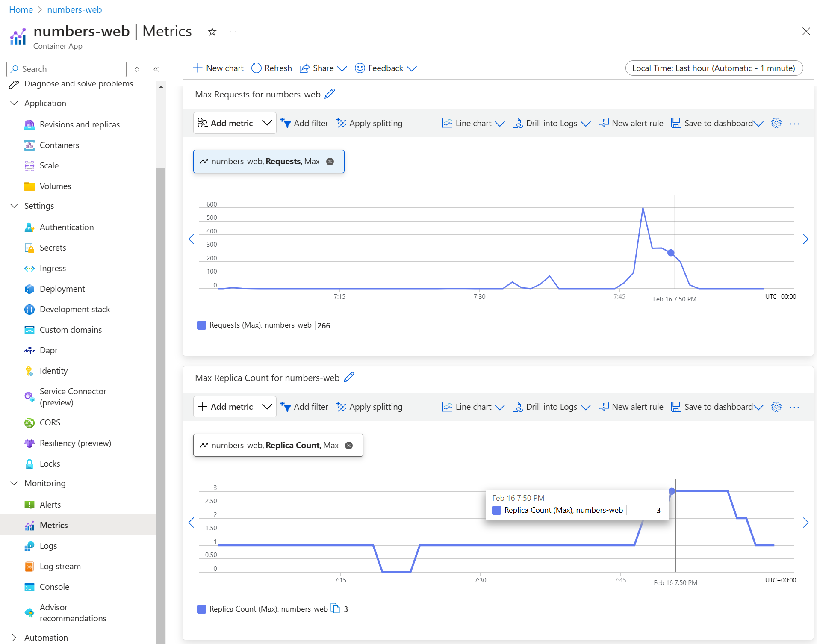Add filter on the Requests chart
817x644 pixels.
[x=304, y=123]
